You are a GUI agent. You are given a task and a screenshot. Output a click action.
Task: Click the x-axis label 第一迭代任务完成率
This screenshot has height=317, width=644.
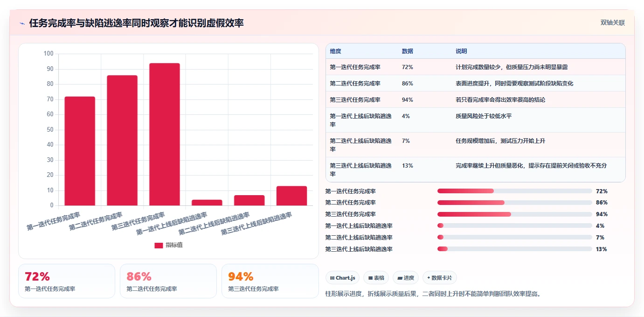tap(53, 221)
